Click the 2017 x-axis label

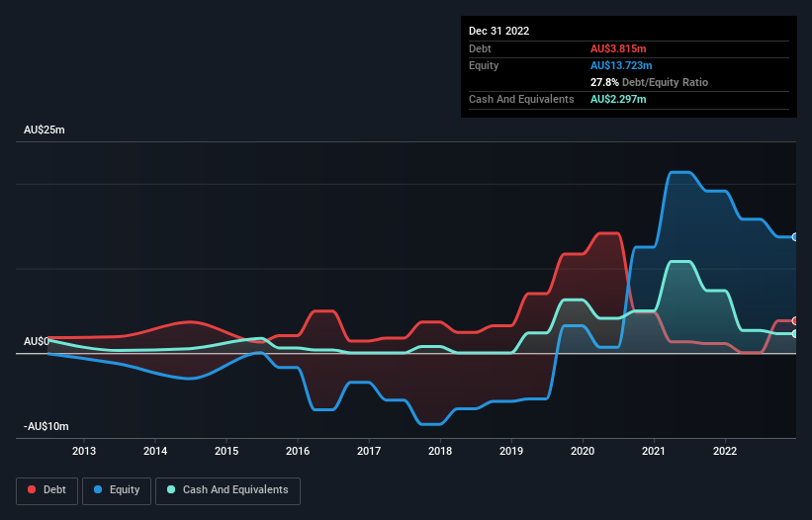pyautogui.click(x=369, y=451)
